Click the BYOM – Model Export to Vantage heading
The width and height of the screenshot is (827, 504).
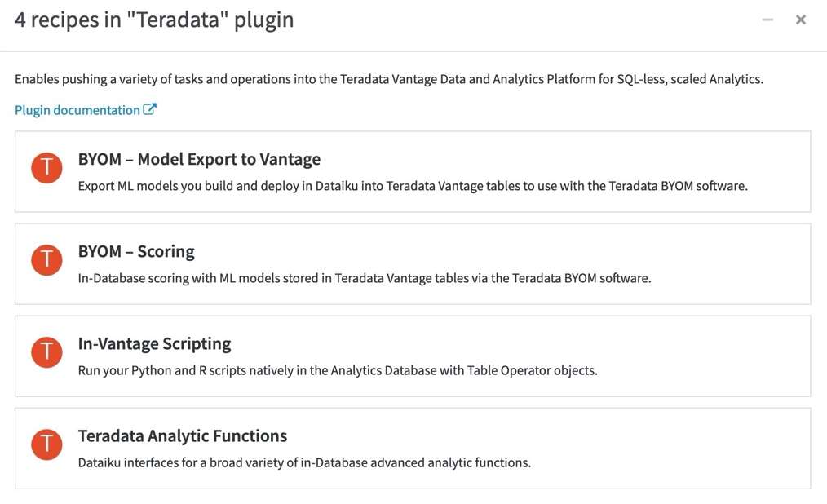[199, 159]
